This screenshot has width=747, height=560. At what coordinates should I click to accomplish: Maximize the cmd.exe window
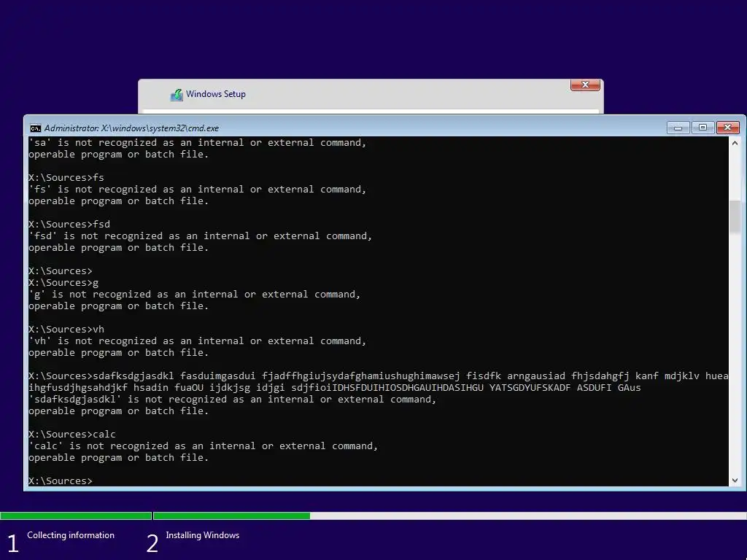pyautogui.click(x=703, y=128)
